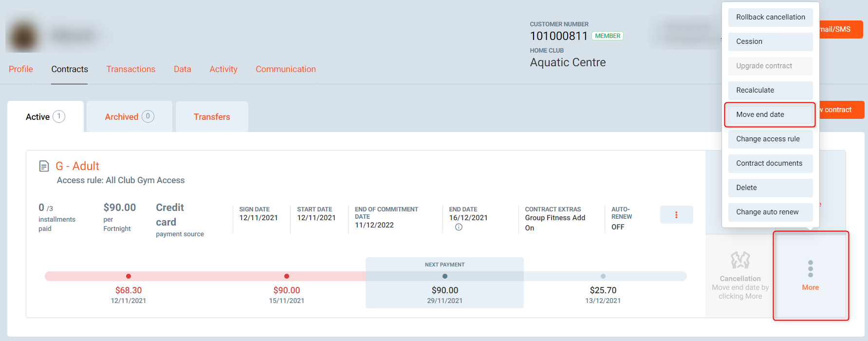868x341 pixels.
Task: Open the Transfers tab
Action: click(x=212, y=117)
